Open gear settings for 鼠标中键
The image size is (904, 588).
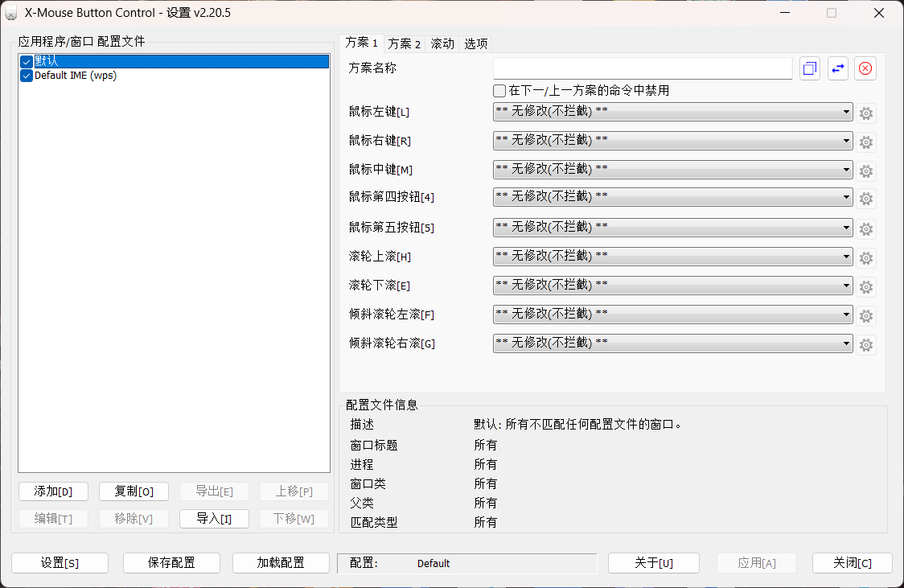pyautogui.click(x=866, y=171)
